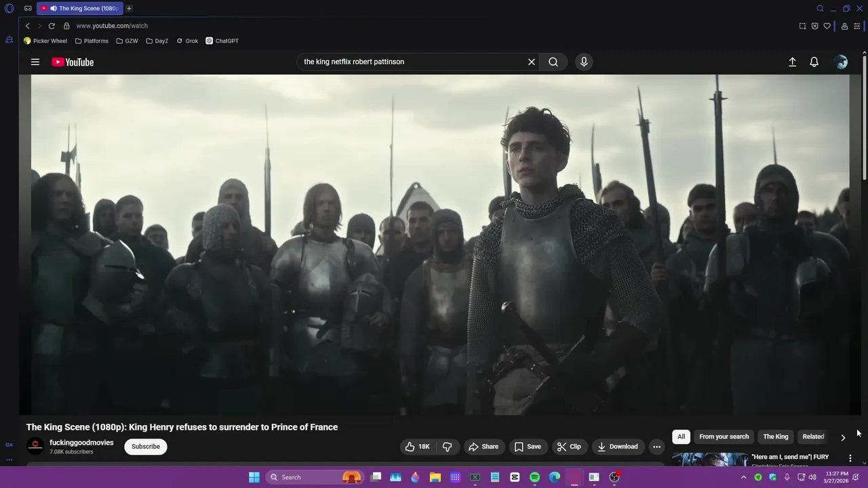The width and height of the screenshot is (868, 488).
Task: Take a snapshot with browser capture icon
Action: (802, 26)
